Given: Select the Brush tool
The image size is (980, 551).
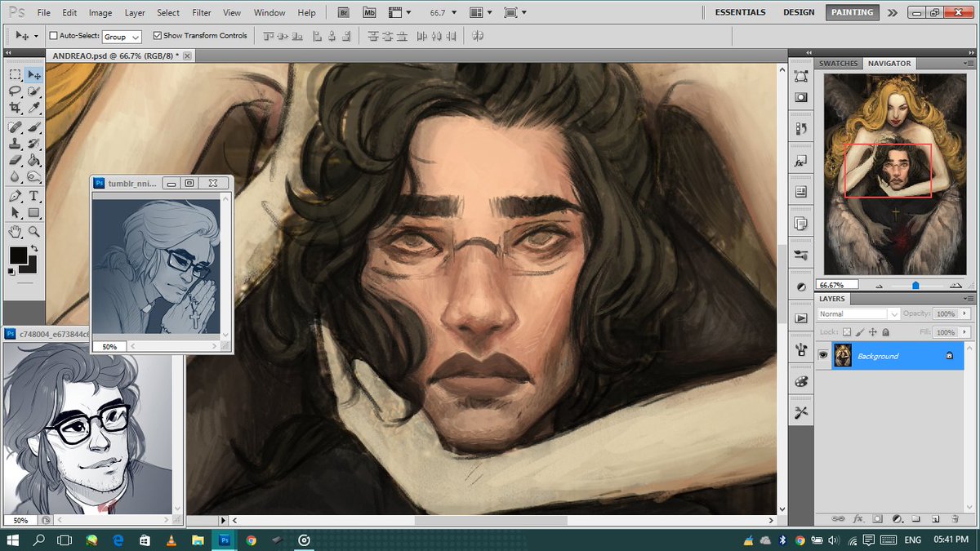Looking at the screenshot, I should pos(34,127).
